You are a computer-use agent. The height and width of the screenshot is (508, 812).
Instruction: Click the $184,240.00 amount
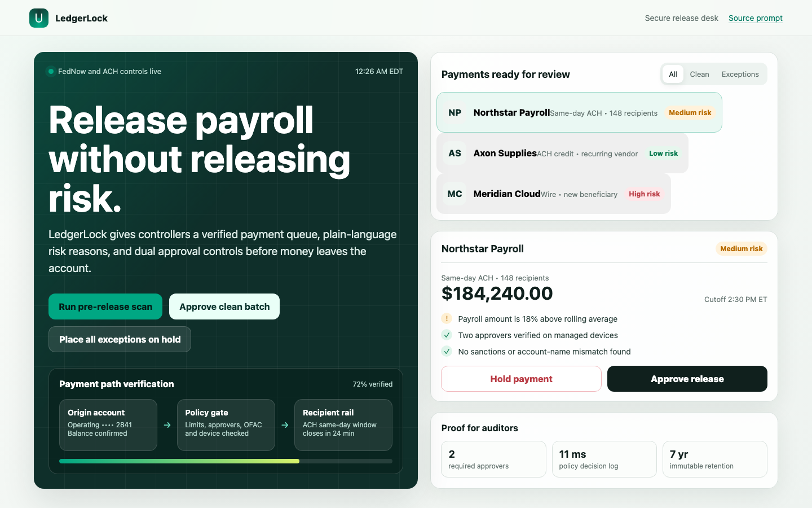[x=497, y=294]
